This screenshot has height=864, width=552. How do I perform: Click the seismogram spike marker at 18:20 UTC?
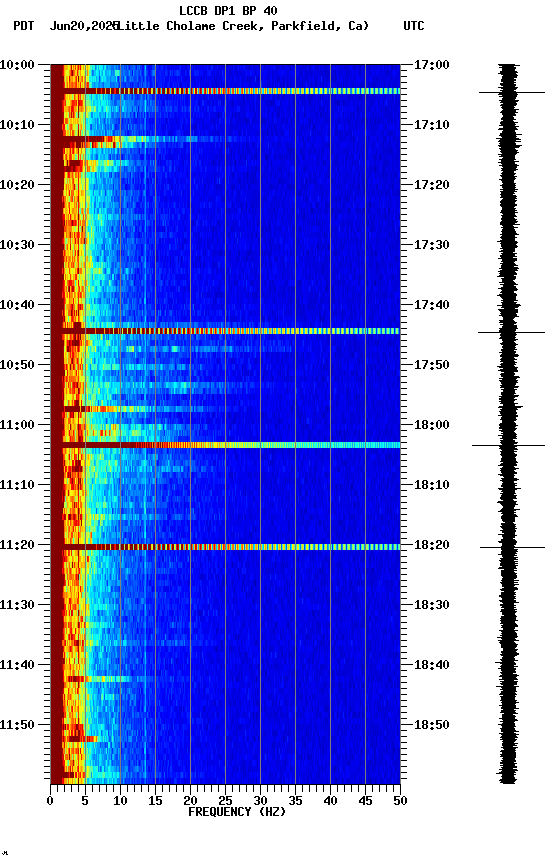click(x=512, y=547)
